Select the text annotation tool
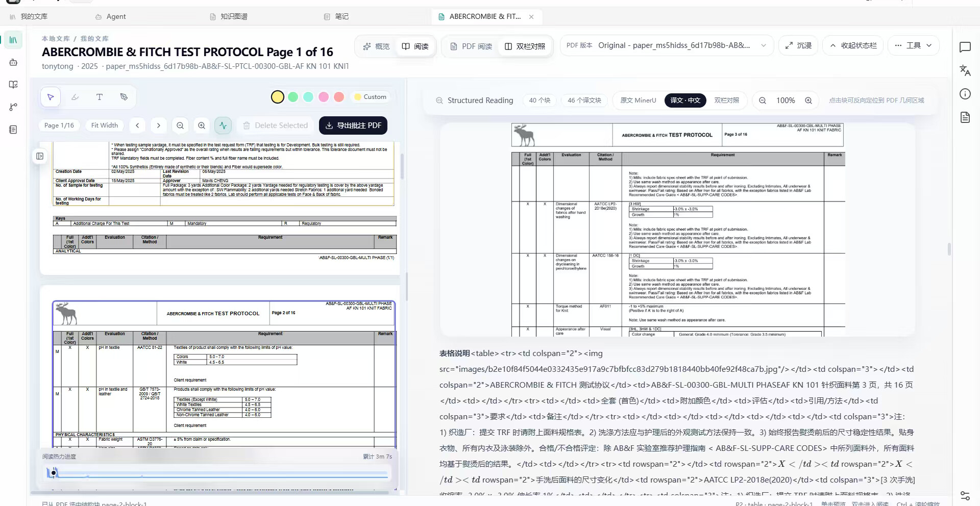The image size is (980, 506). point(100,97)
